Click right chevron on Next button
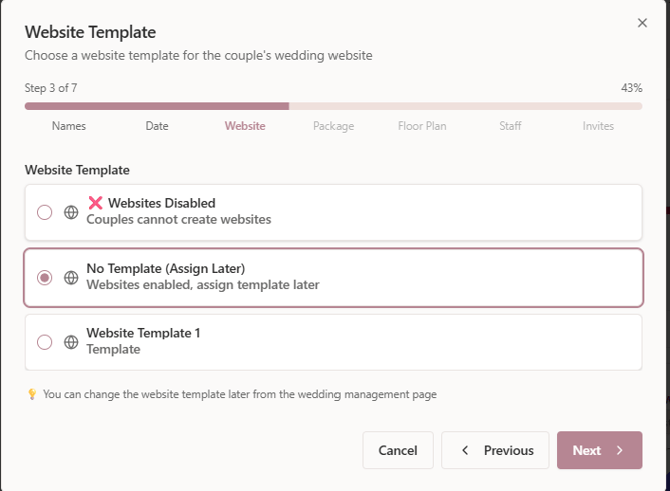670x491 pixels. point(620,451)
